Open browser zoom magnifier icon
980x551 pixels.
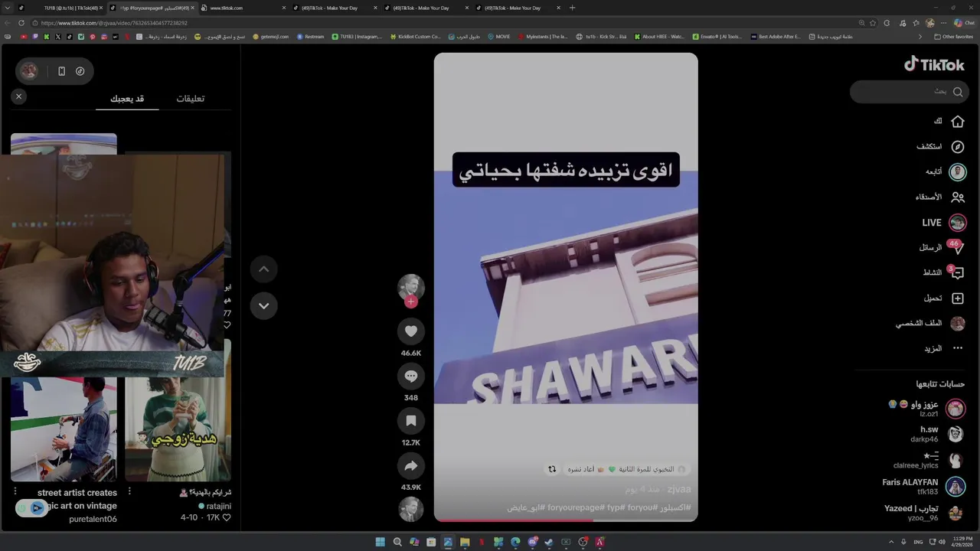862,23
